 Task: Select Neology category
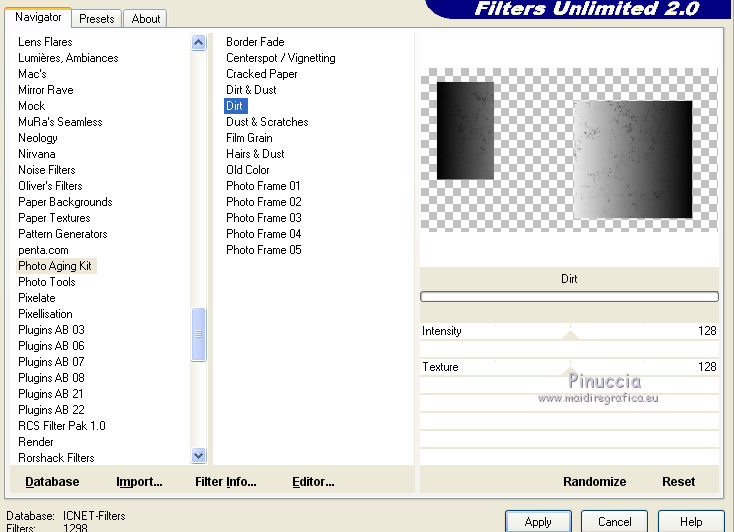tap(38, 138)
